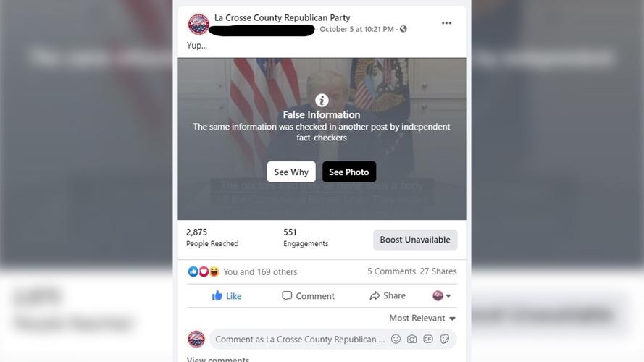Click the Comment action button
The height and width of the screenshot is (362, 644).
[x=308, y=296]
